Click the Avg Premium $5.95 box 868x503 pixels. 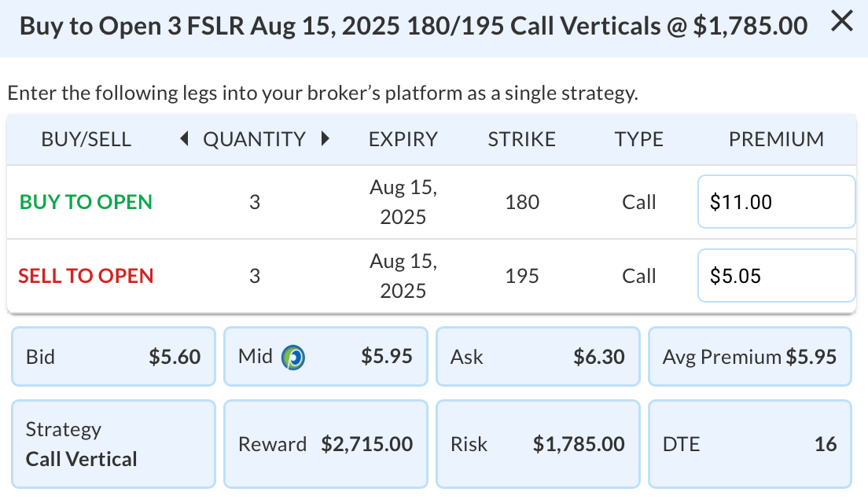point(749,356)
